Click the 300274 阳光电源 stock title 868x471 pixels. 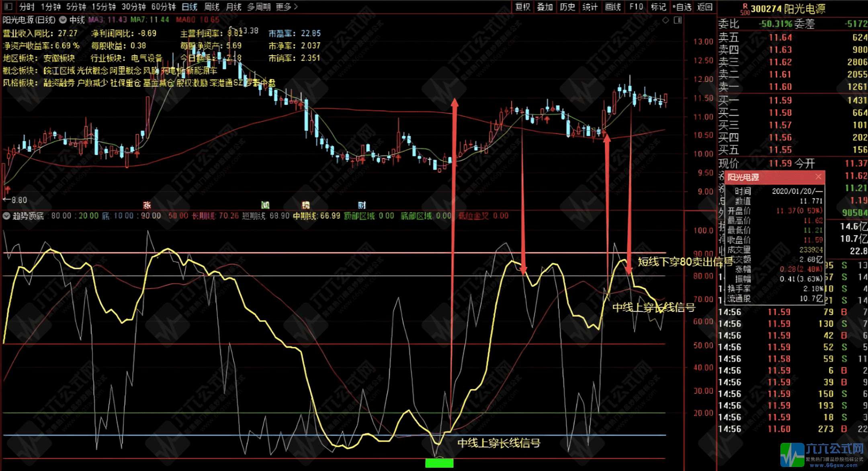coord(788,9)
